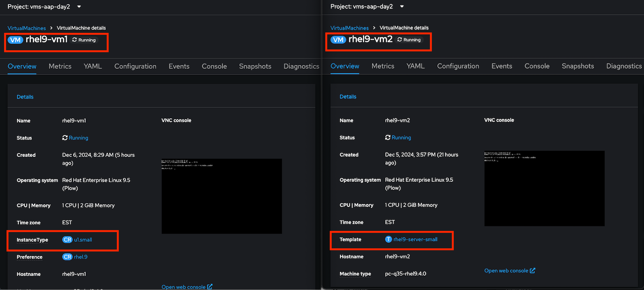Click Details heading link in rhel9-vm2 panel
This screenshot has height=290, width=644.
(x=348, y=96)
